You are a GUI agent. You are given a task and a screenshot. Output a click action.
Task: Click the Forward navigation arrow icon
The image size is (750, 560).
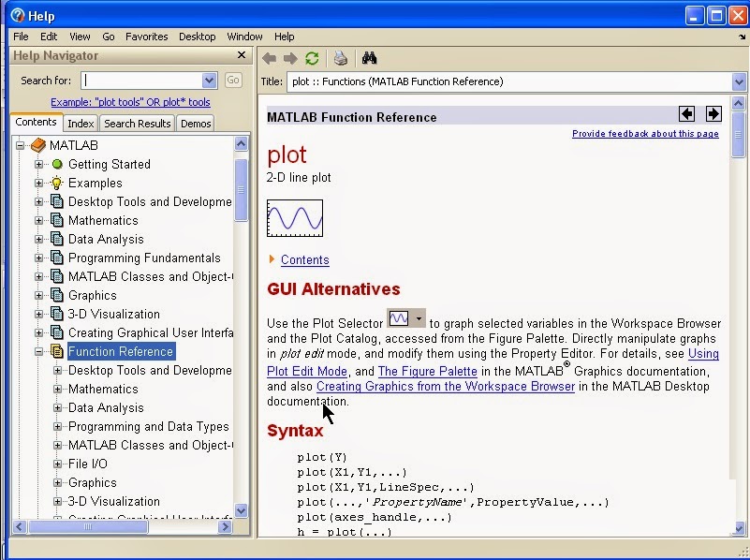pyautogui.click(x=289, y=57)
